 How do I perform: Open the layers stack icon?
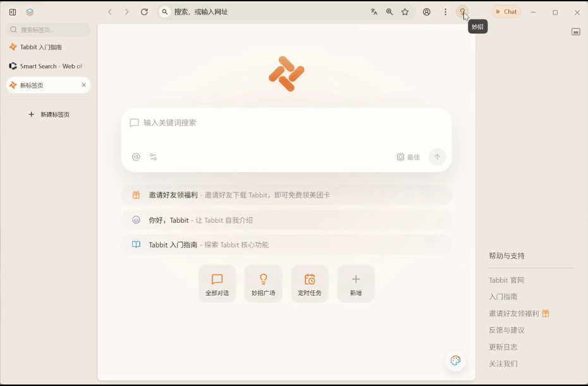click(30, 12)
